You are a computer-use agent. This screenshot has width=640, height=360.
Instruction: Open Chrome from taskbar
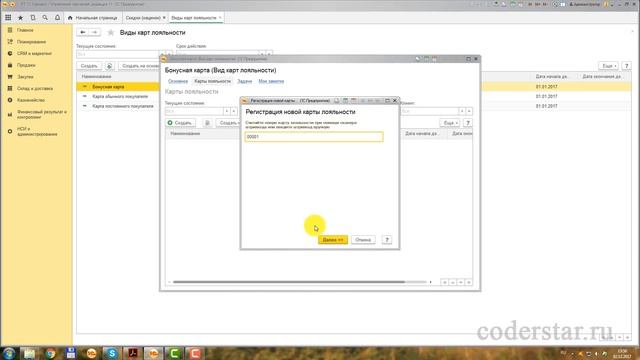[50, 353]
